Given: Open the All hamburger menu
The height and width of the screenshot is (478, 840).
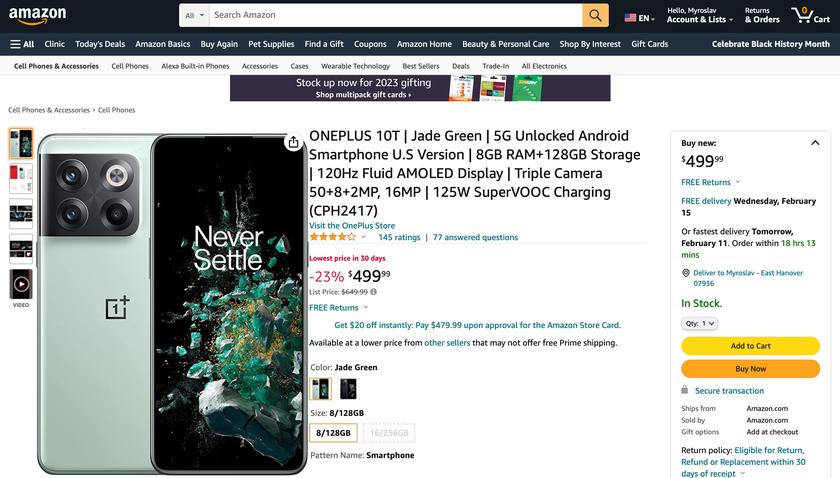Looking at the screenshot, I should point(22,44).
